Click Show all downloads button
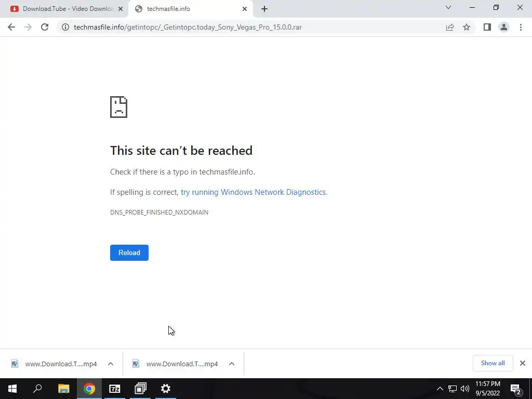 click(493, 363)
